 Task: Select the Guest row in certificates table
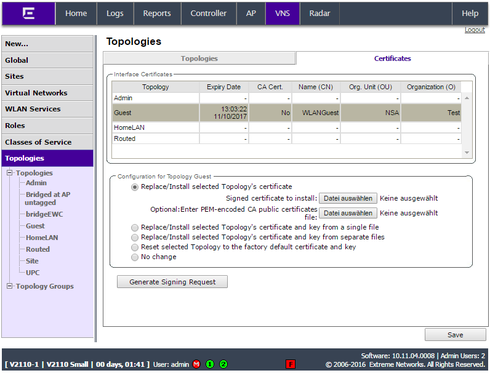(287, 113)
